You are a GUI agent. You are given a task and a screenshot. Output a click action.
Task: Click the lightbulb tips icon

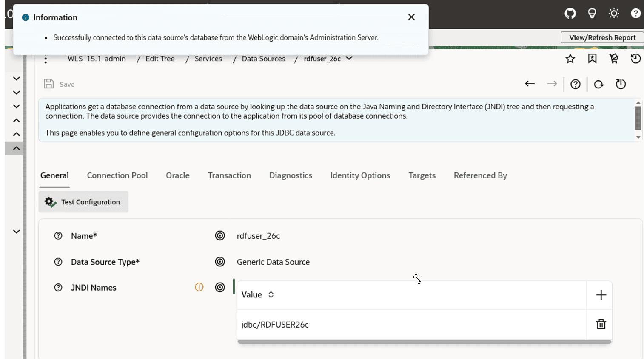coord(592,14)
